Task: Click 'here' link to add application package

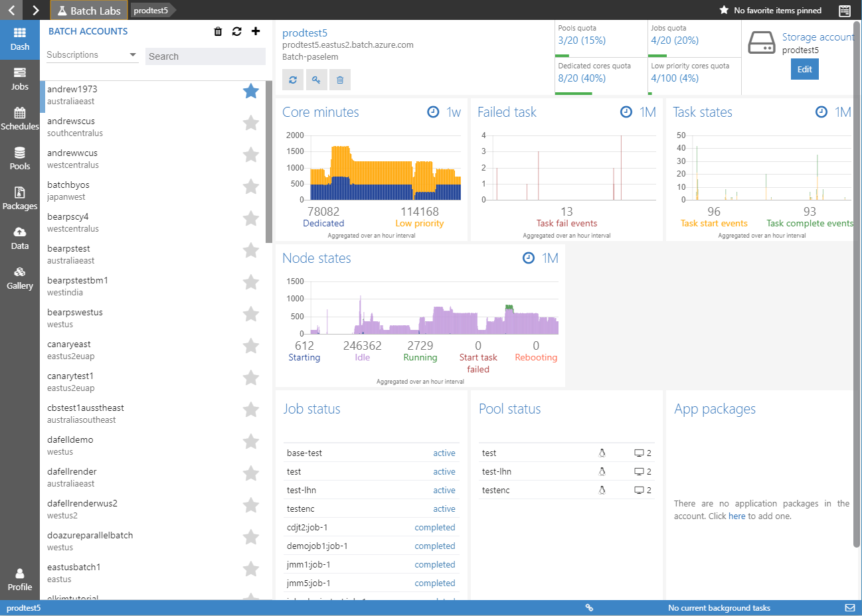Action: (736, 516)
